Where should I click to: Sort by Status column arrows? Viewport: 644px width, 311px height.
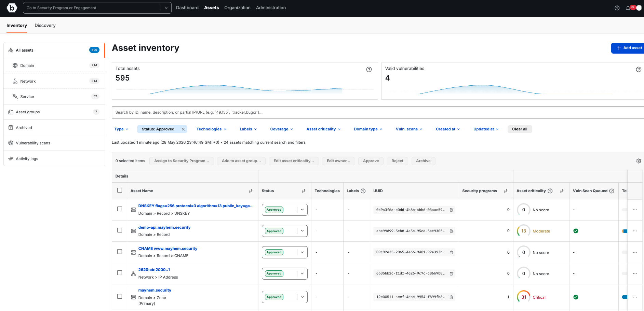pyautogui.click(x=304, y=191)
